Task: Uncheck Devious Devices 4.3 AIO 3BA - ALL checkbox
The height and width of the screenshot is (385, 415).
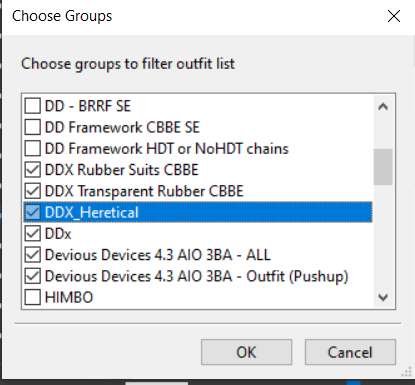Action: [x=33, y=255]
